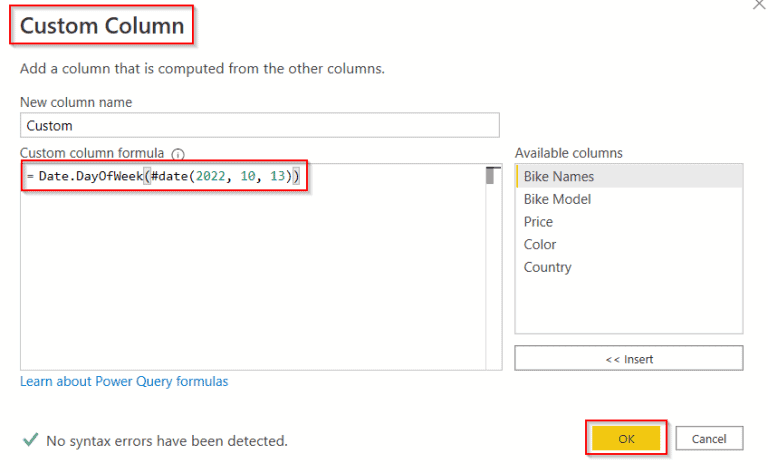The image size is (768, 473).
Task: Click the << Insert button
Action: click(x=628, y=358)
